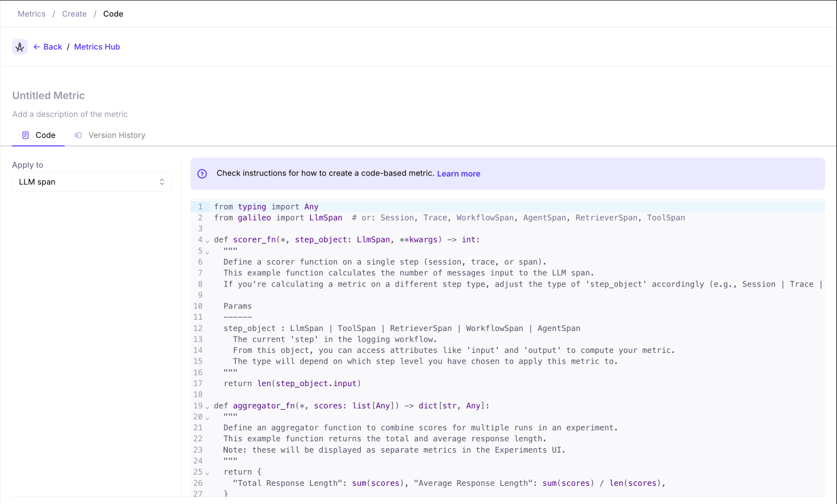Viewport: 837px width, 504px height.
Task: Open the Apply to step selector
Action: [x=92, y=182]
